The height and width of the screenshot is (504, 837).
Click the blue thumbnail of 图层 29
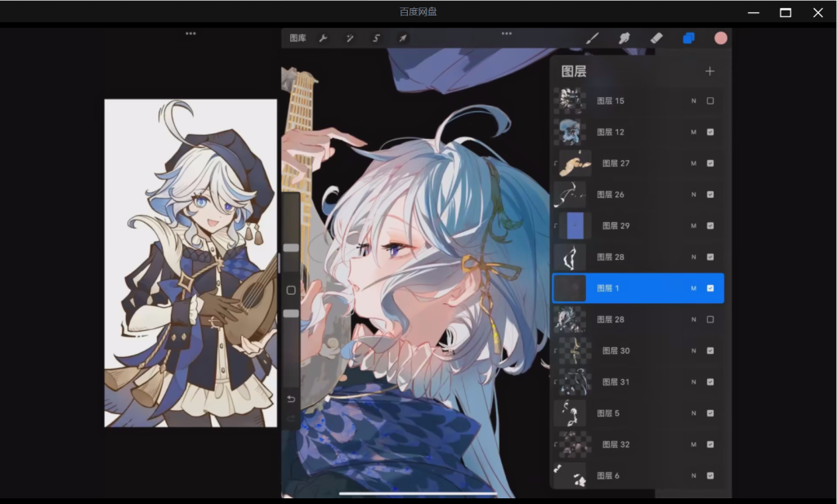pos(575,225)
